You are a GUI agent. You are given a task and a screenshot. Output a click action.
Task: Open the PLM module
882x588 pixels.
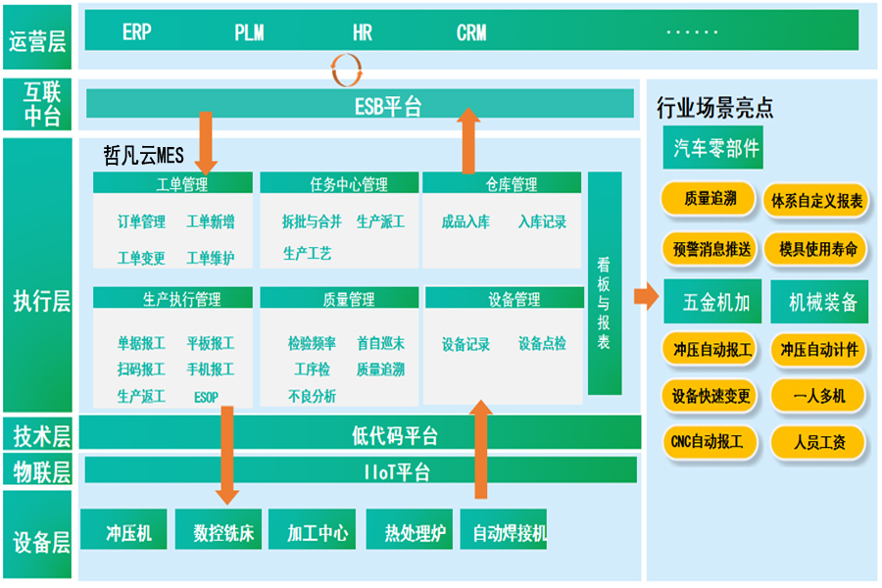(247, 31)
